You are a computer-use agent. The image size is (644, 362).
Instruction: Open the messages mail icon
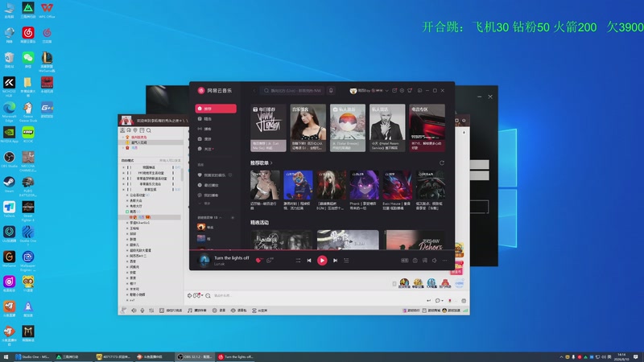click(394, 90)
